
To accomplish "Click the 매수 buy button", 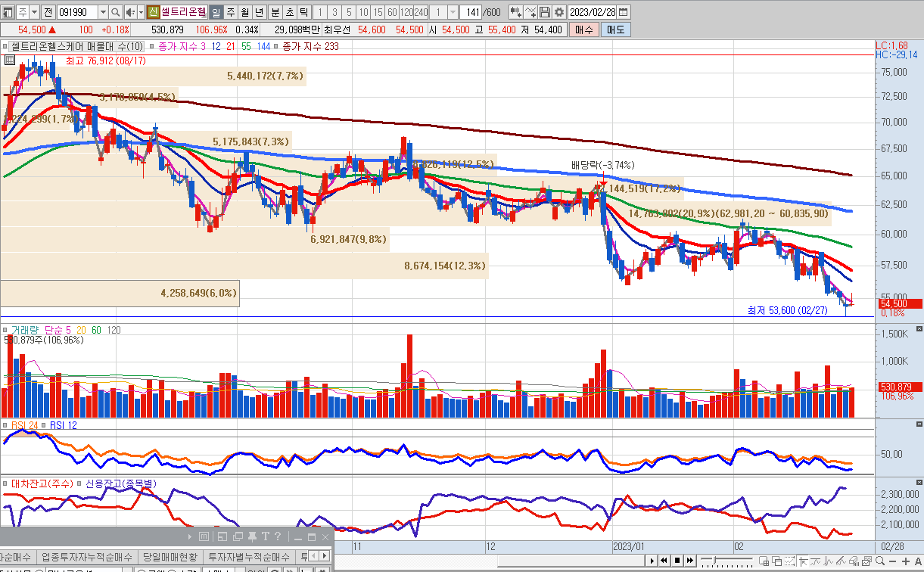I will pyautogui.click(x=583, y=30).
